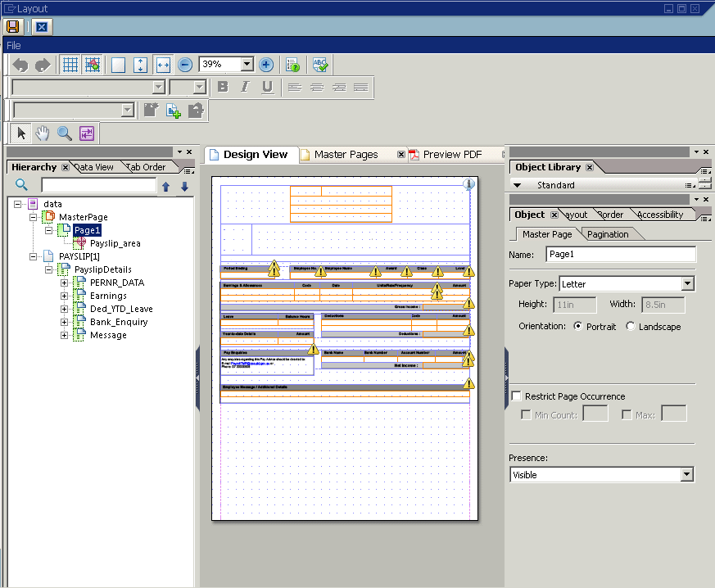Viewport: 715px width, 588px height.
Task: Select the Landscape orientation radio button
Action: [630, 326]
